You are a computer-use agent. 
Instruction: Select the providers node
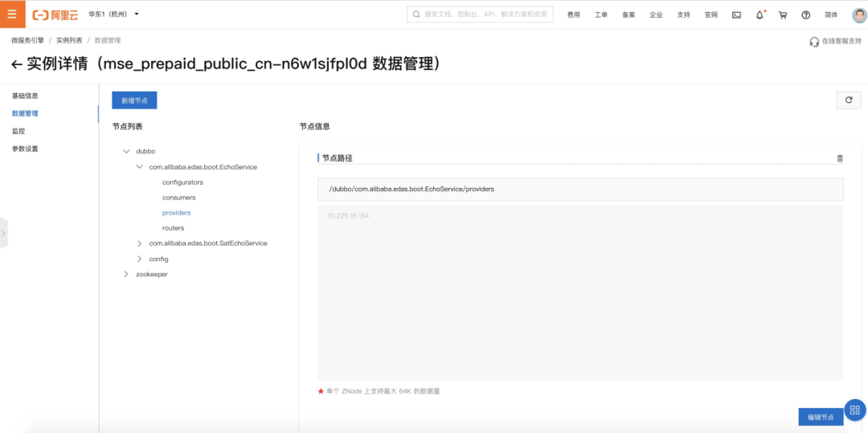pyautogui.click(x=177, y=212)
